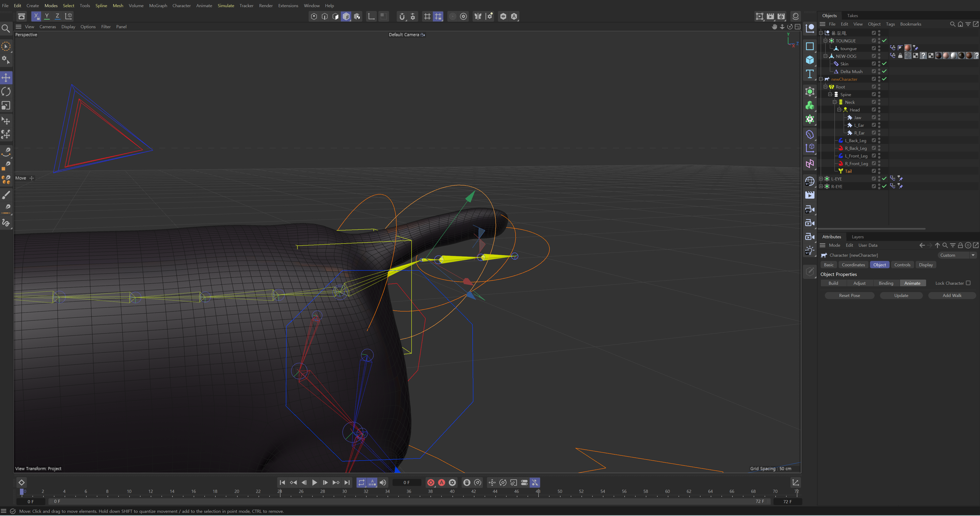Open the Binding tab

[886, 283]
